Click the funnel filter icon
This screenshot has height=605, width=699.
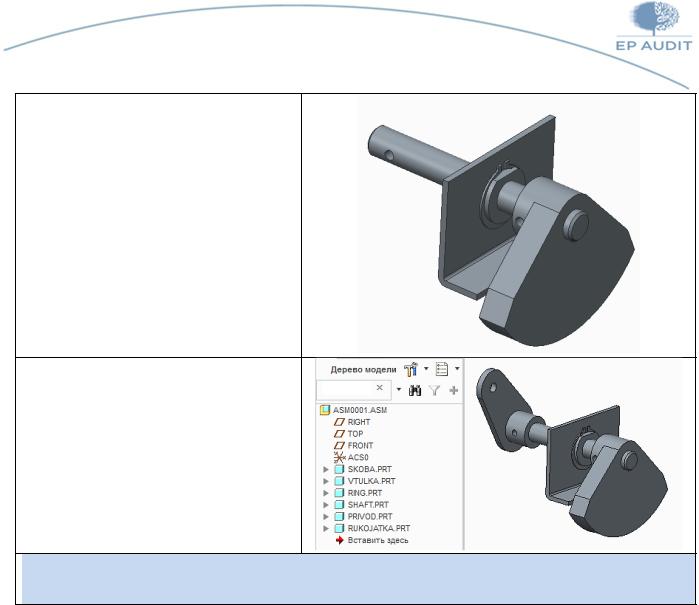pyautogui.click(x=435, y=391)
